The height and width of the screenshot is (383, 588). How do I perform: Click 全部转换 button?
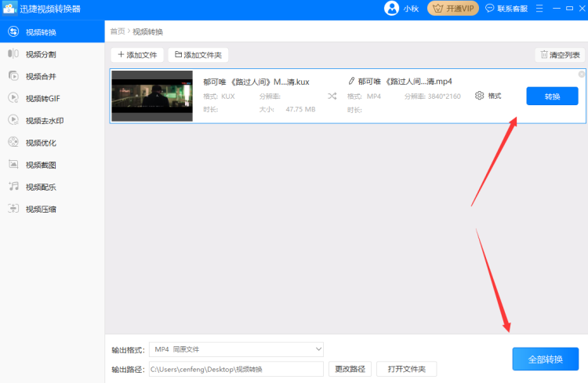pos(545,359)
